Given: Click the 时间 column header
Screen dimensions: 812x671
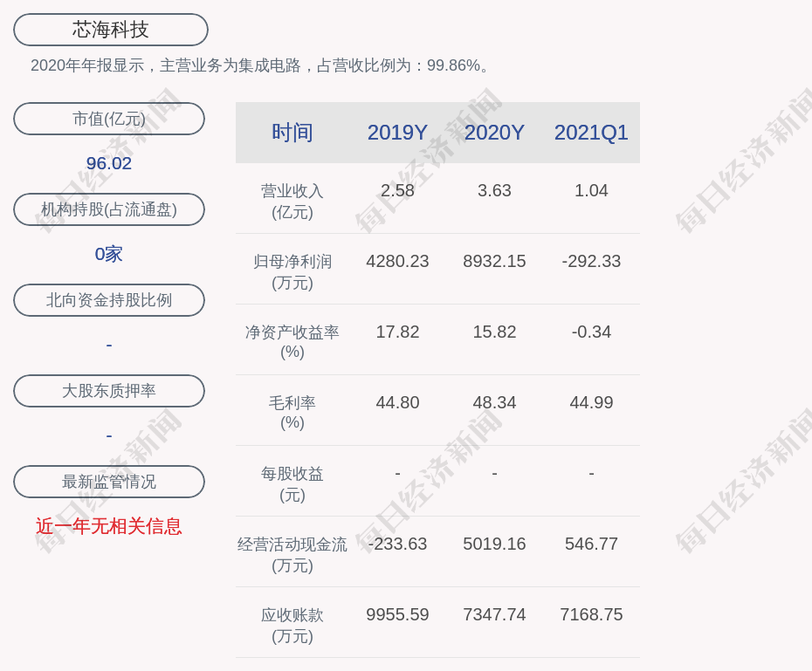Looking at the screenshot, I should point(292,133).
